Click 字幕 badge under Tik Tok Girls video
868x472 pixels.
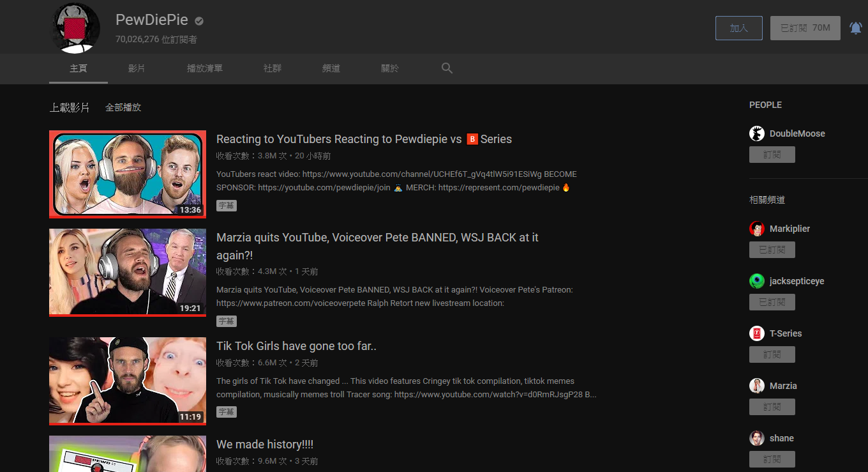tap(227, 412)
